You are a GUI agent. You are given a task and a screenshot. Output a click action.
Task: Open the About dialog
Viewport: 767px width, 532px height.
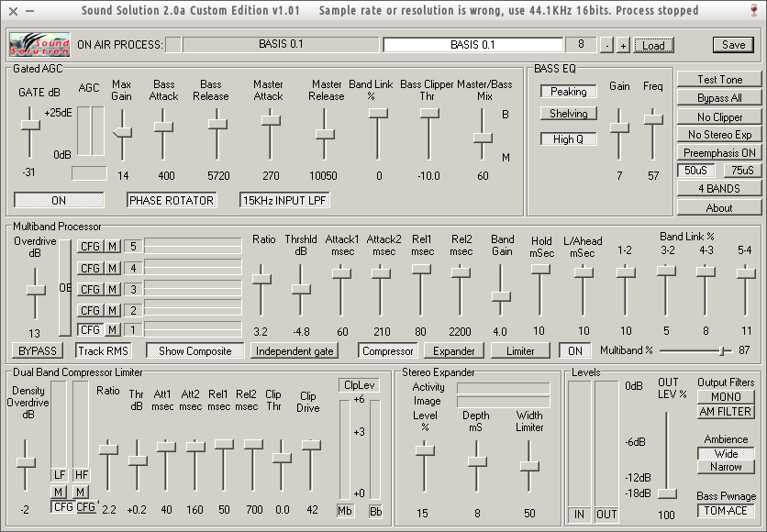(719, 208)
